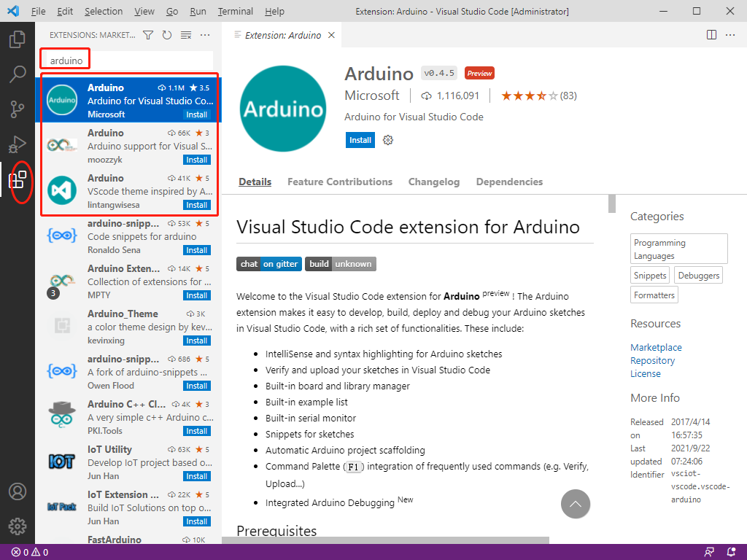Open the Run and Debug view

click(x=18, y=142)
